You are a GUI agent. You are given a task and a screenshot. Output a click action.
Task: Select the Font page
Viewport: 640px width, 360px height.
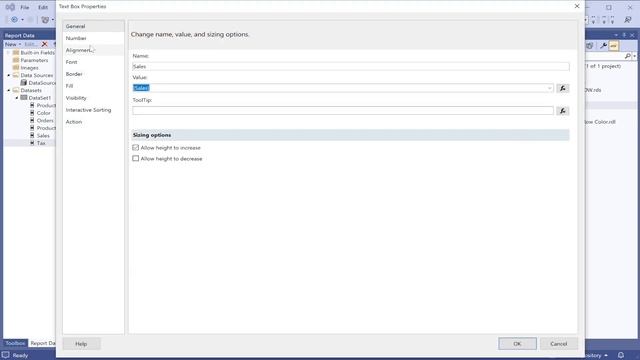tap(93, 62)
